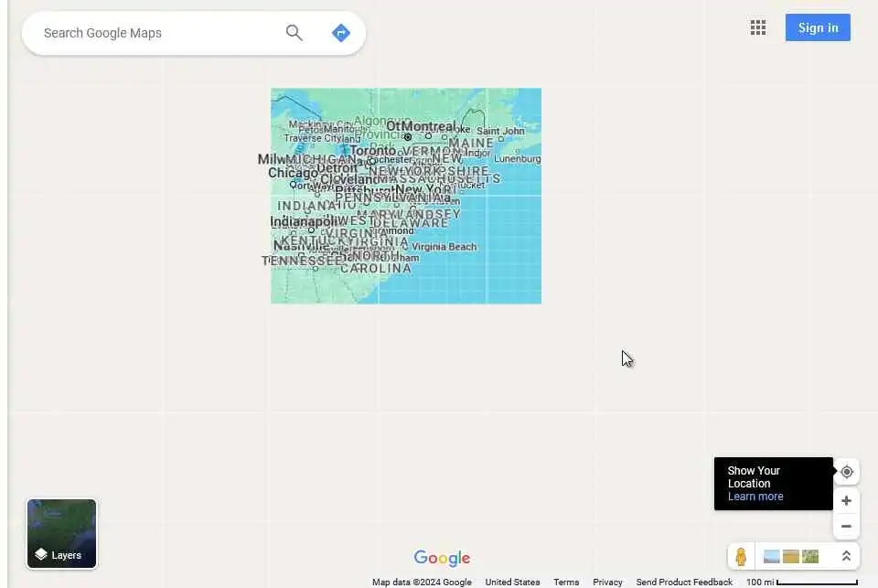Screen dimensions: 878x588
Task: Click the Indianapolis city label on the map
Action: click(x=304, y=222)
